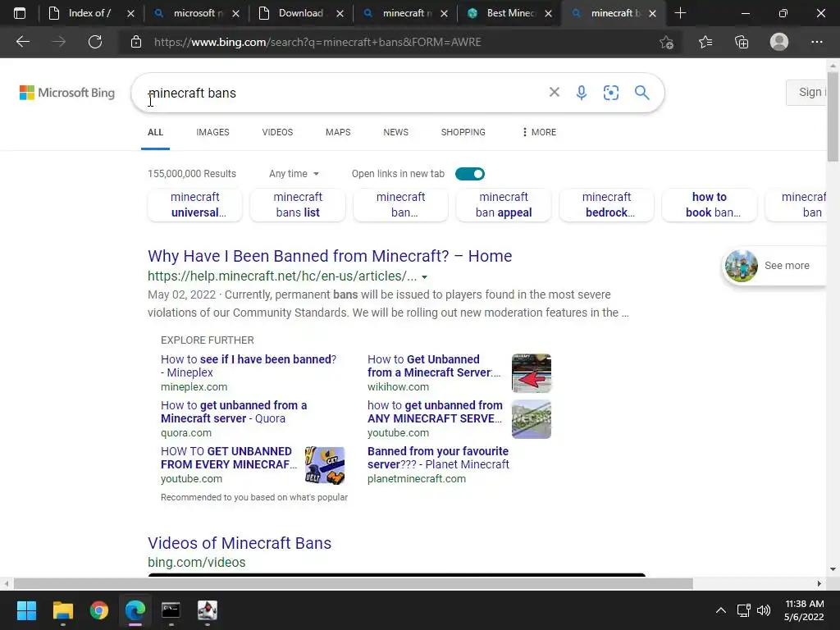Open the Collections panel
This screenshot has width=840, height=630.
(742, 42)
